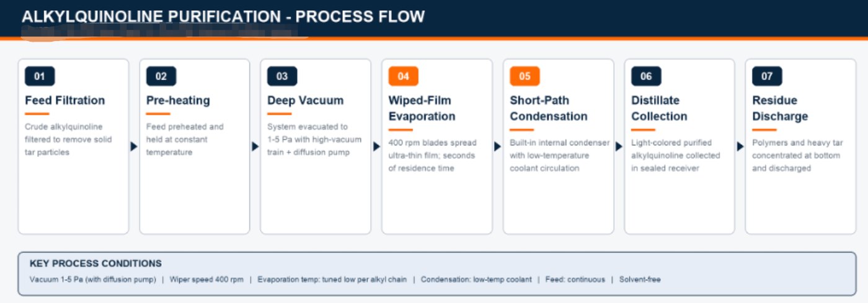Click arrow between Feed Filtration and Pre-heating
868x303 pixels.
[x=134, y=147]
